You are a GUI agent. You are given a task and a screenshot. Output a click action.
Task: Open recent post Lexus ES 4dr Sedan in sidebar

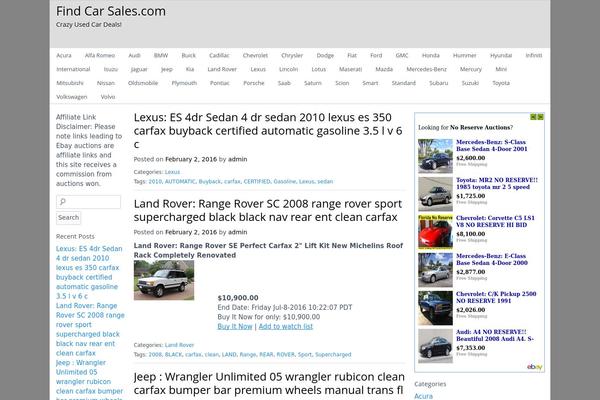89,273
